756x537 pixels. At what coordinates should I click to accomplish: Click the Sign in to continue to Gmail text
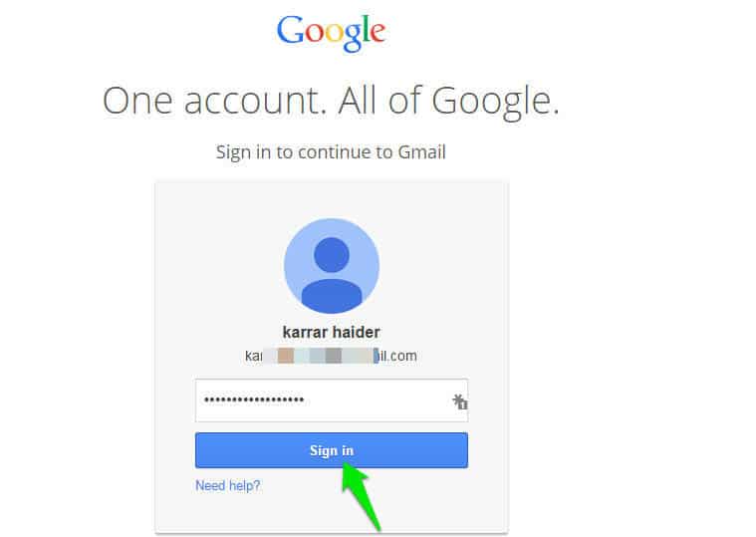pyautogui.click(x=331, y=152)
